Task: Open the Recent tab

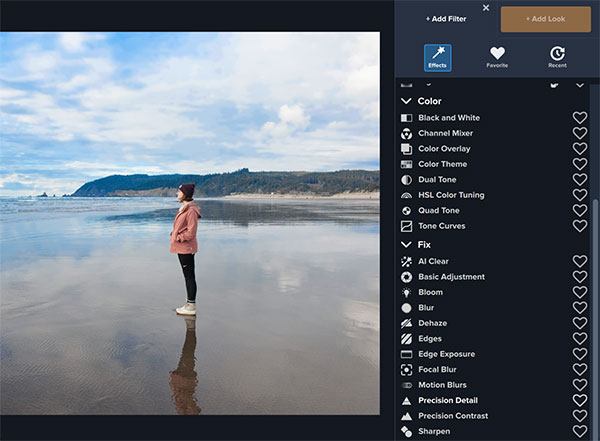Action: click(x=557, y=57)
